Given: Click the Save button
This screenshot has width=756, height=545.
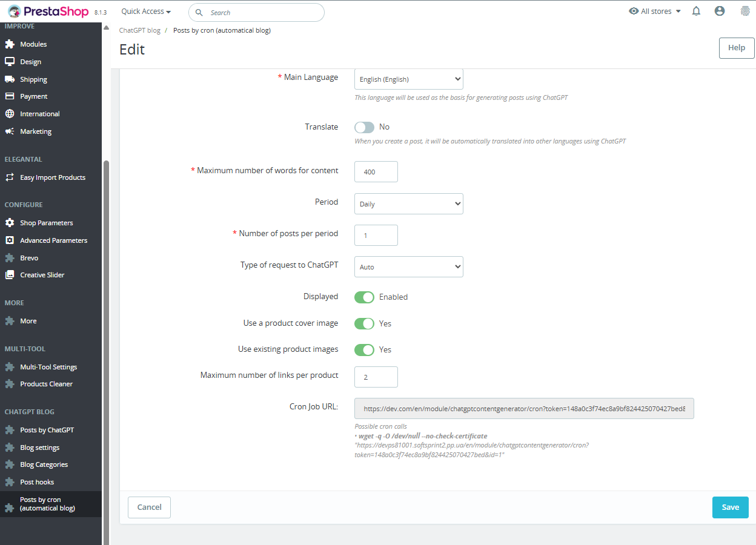Looking at the screenshot, I should [731, 507].
